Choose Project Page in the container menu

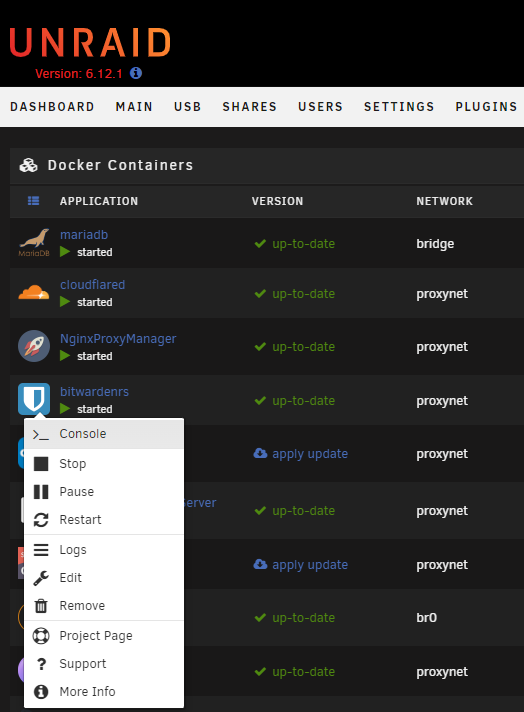(x=104, y=636)
